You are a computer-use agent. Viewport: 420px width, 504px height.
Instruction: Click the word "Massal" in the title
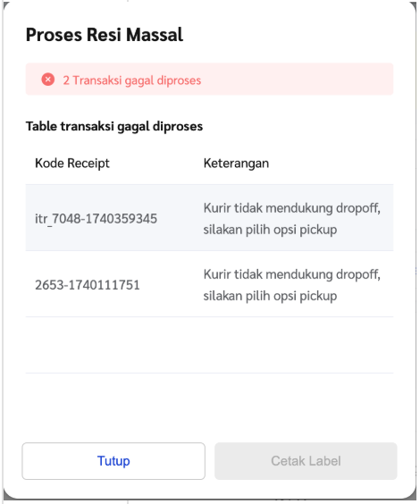(x=155, y=34)
